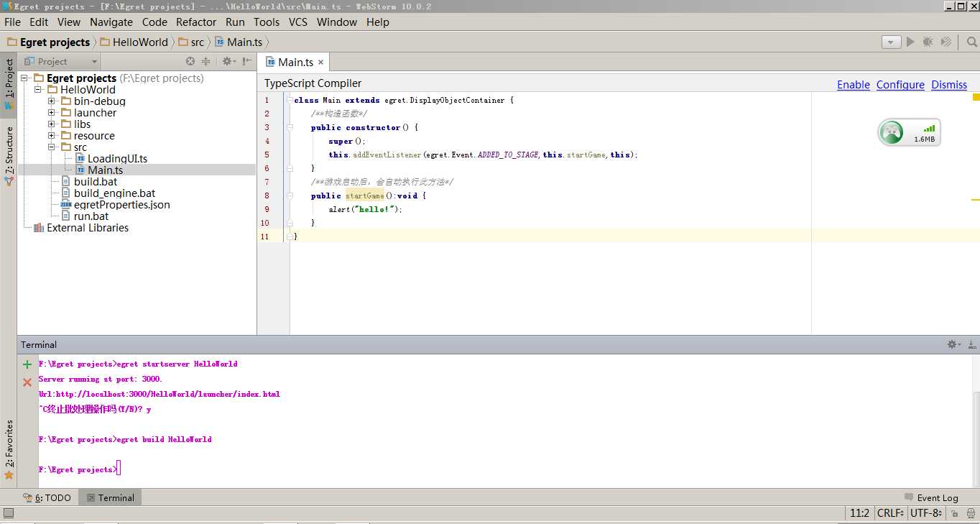Click the game controller floating widget
The height and width of the screenshot is (524, 980).
click(x=909, y=133)
